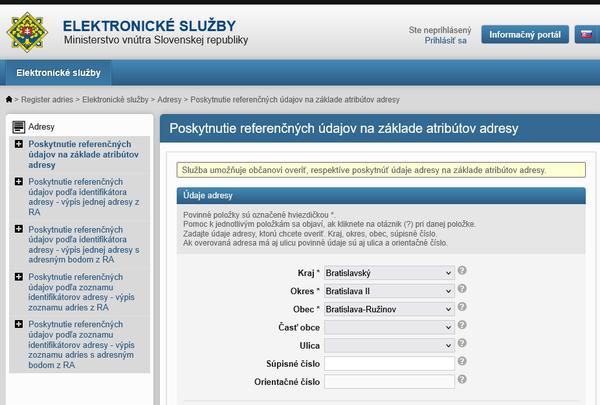The width and height of the screenshot is (600, 405).
Task: Click the Súpisné číslo input field
Action: click(389, 363)
